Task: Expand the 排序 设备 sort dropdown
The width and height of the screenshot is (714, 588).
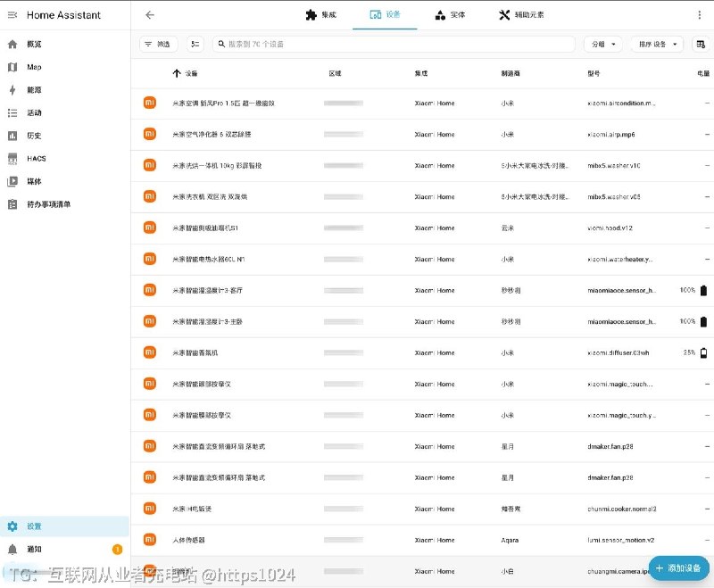Action: click(657, 44)
